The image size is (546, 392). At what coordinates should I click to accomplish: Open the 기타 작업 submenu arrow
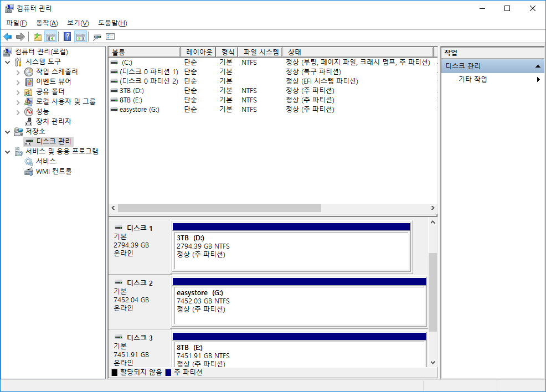point(538,79)
